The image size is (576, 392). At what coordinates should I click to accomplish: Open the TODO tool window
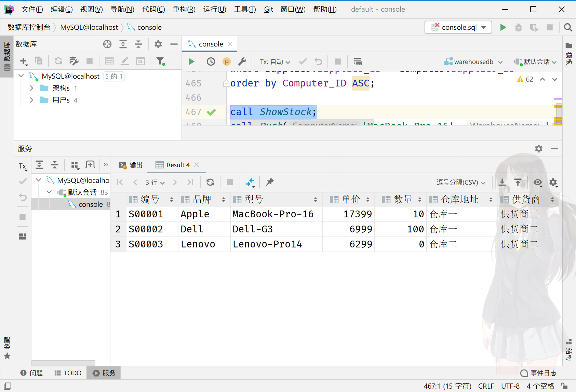[x=68, y=373]
